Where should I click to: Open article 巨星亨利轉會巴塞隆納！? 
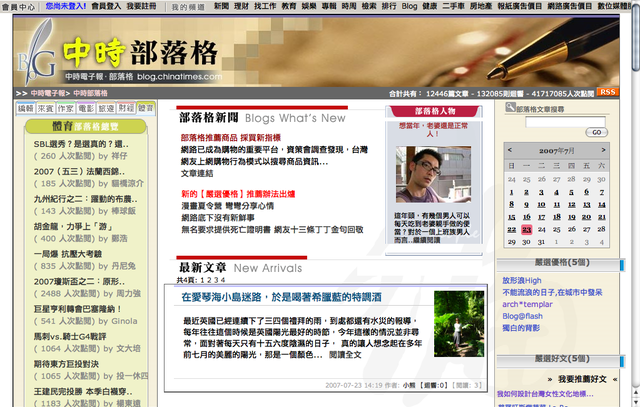78,309
